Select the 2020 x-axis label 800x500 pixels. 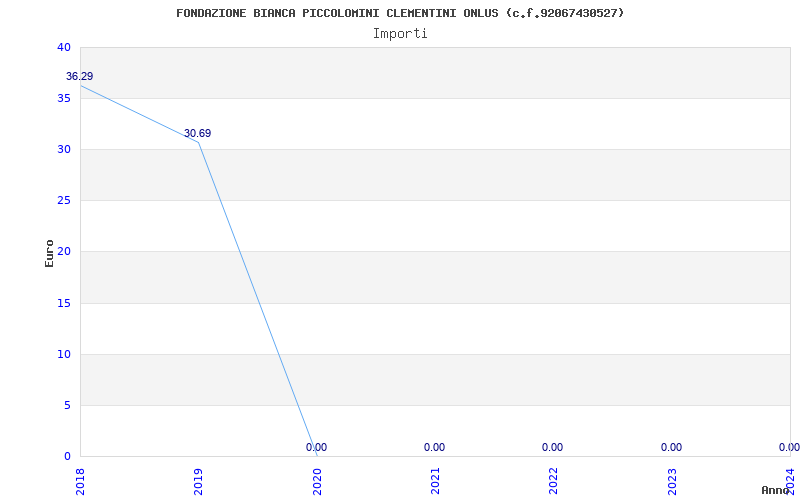click(x=317, y=482)
